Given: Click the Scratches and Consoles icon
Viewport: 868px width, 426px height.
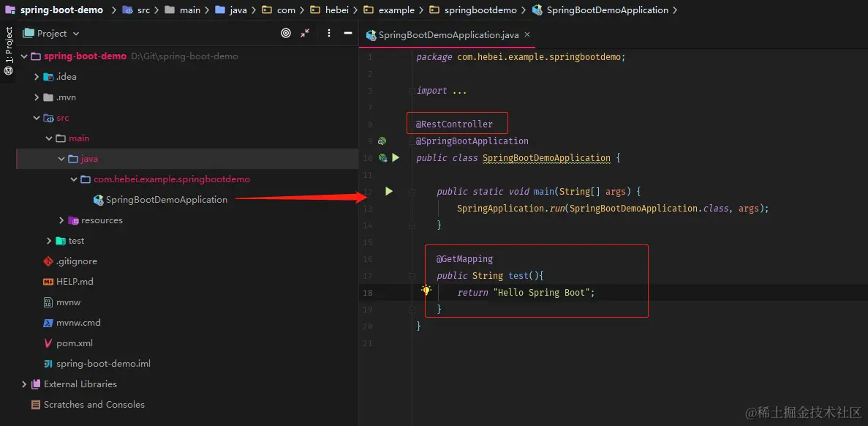Looking at the screenshot, I should click(x=36, y=404).
